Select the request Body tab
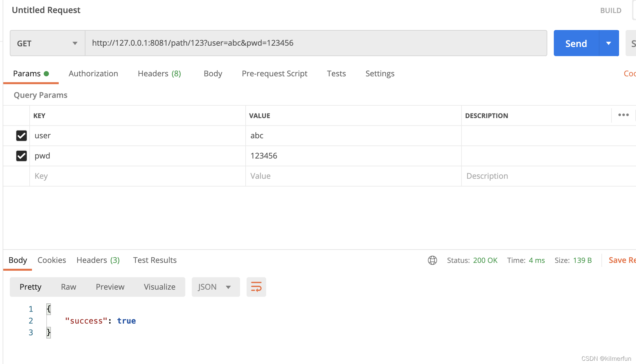The height and width of the screenshot is (364, 636). [213, 74]
